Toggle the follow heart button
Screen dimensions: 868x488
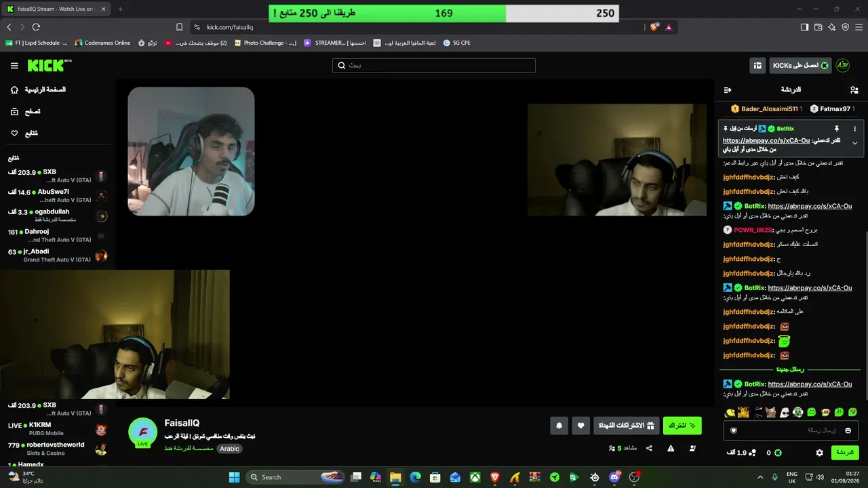580,426
